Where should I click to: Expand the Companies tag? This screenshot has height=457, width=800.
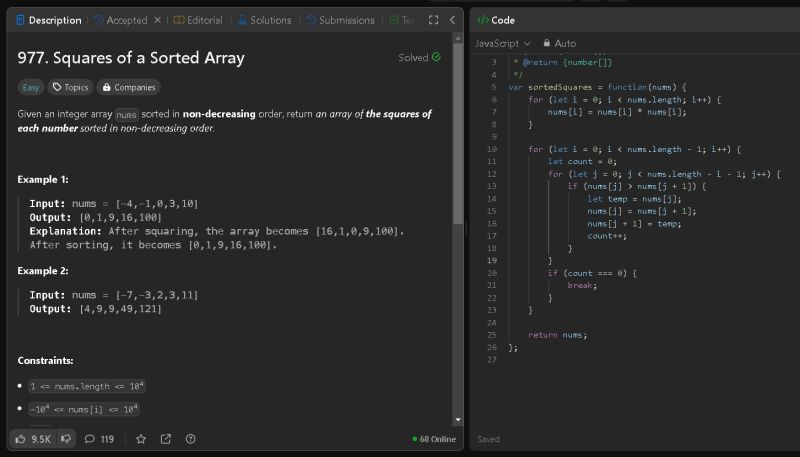click(x=129, y=87)
